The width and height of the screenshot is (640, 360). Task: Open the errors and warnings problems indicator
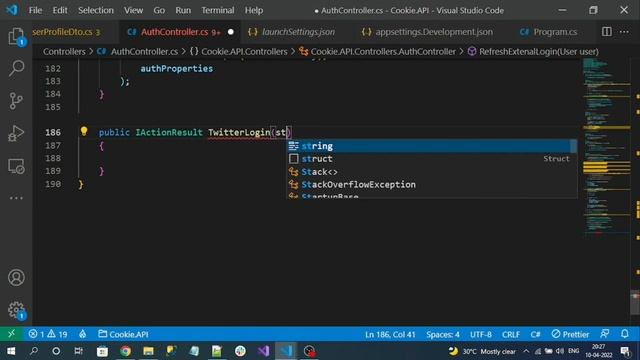point(48,334)
